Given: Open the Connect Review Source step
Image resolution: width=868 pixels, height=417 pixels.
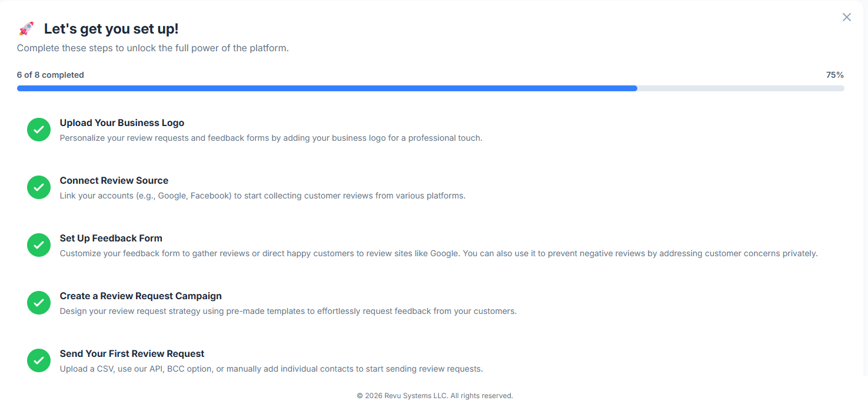Looking at the screenshot, I should pyautogui.click(x=114, y=181).
